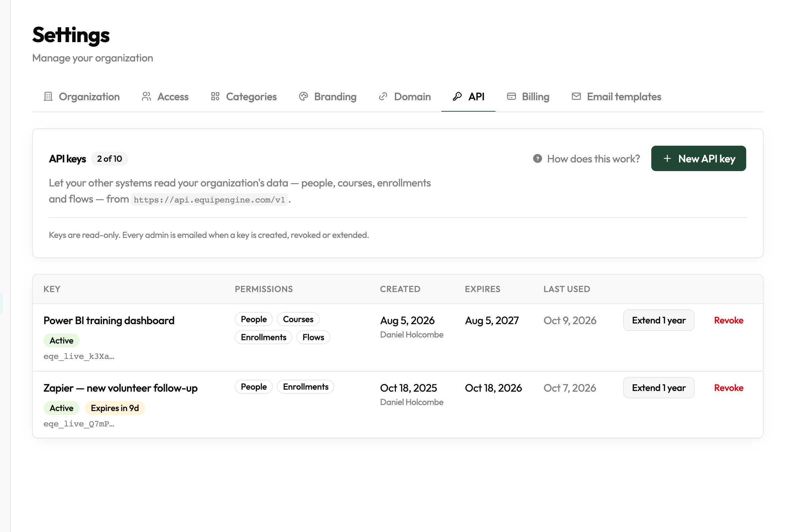Select the Domain tab
The height and width of the screenshot is (532, 785).
click(405, 97)
